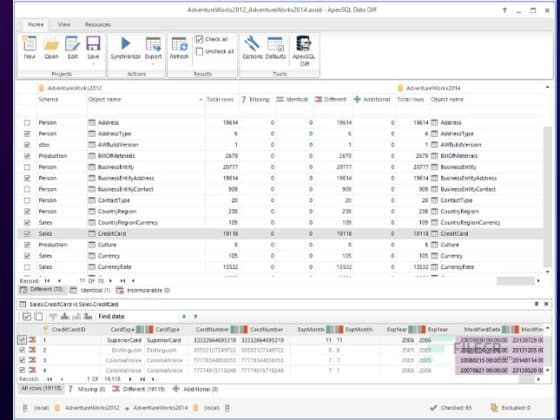
Task: Select the CountryRegionCurrency object name
Action: coord(128,222)
